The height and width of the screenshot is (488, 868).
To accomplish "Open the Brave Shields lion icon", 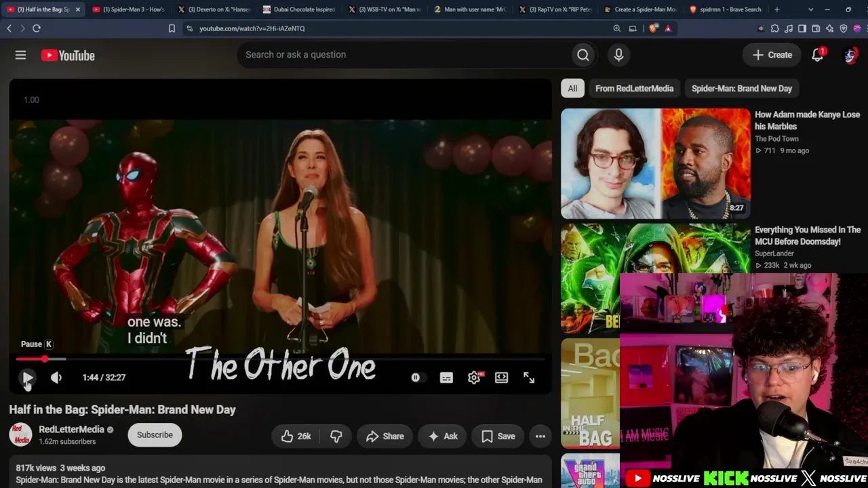I will point(653,28).
